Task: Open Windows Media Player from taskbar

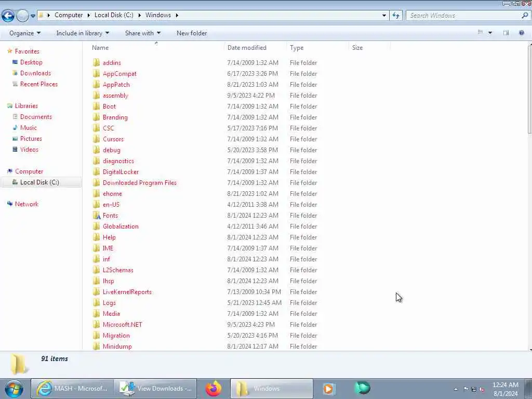Action: click(328, 389)
